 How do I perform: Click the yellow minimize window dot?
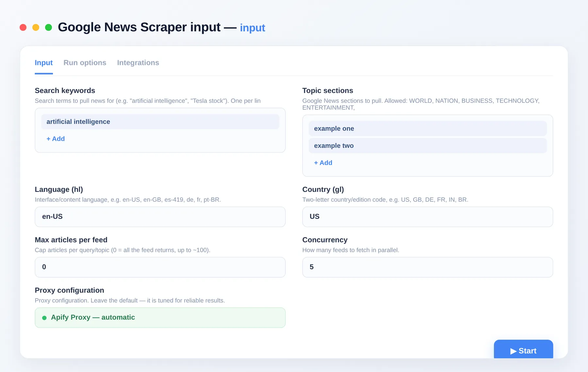tap(36, 27)
